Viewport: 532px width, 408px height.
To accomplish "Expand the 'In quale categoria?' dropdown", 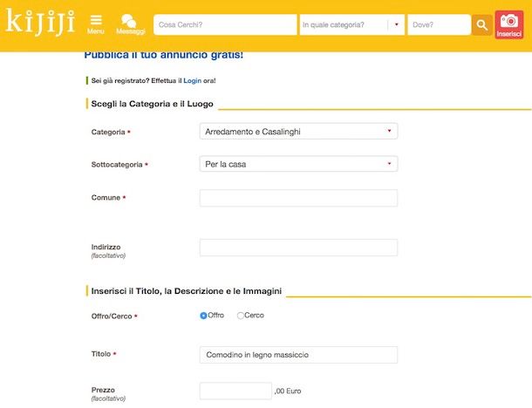I will [x=351, y=24].
